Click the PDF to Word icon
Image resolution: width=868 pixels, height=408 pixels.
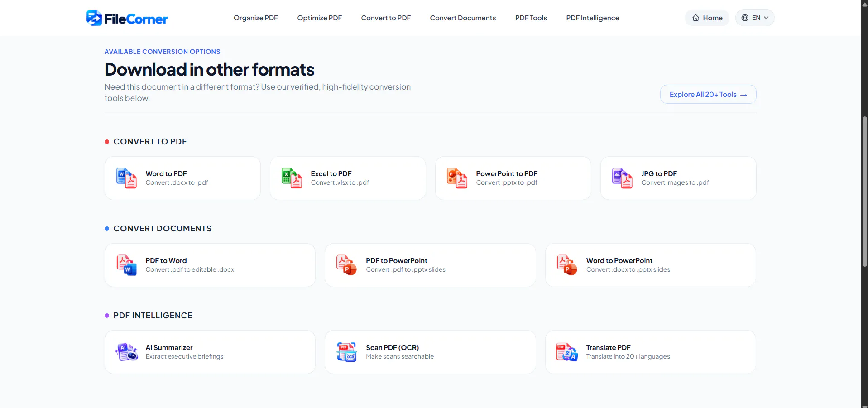[126, 265]
